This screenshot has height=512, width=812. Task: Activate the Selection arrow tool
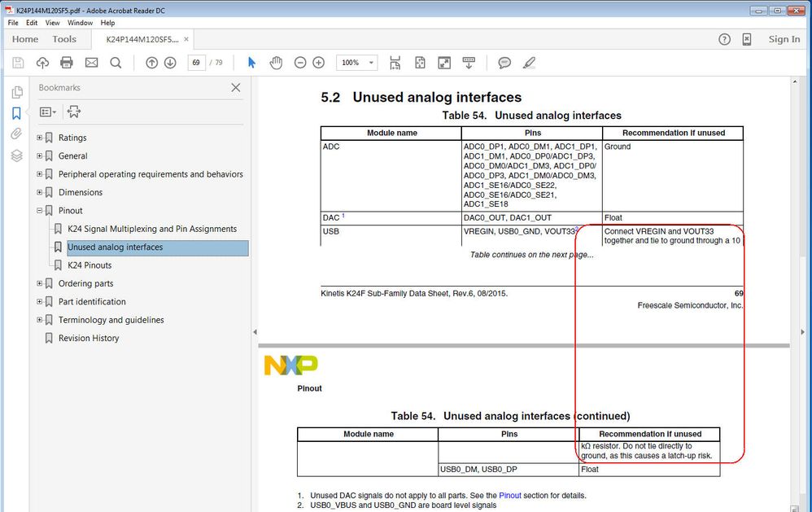[251, 63]
